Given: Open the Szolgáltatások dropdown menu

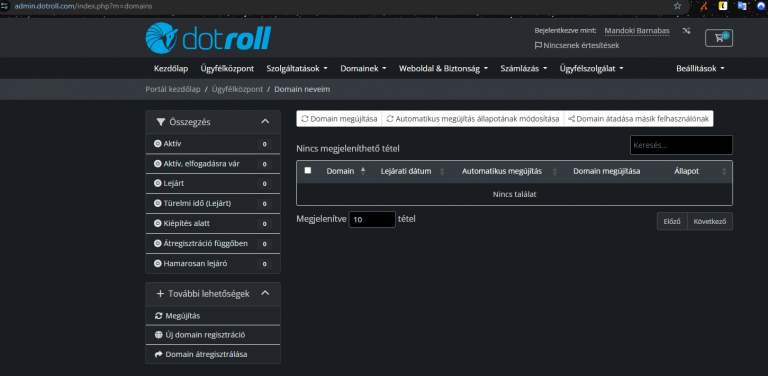Looking at the screenshot, I should [x=297, y=69].
